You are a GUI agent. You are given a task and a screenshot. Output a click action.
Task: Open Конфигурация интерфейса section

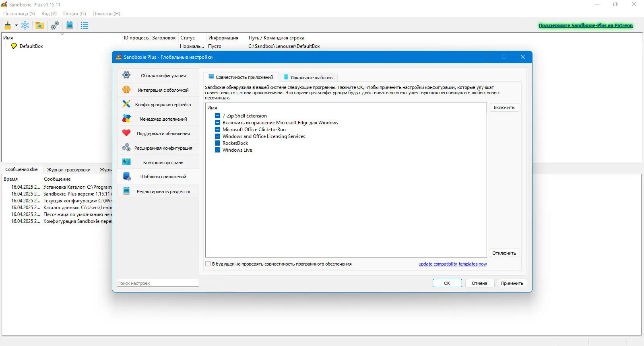point(158,104)
